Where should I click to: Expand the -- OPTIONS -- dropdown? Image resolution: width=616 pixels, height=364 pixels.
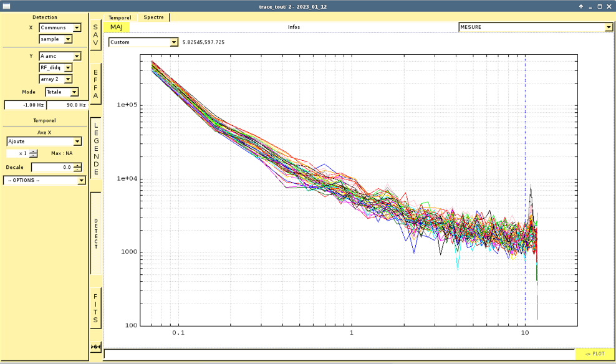45,180
